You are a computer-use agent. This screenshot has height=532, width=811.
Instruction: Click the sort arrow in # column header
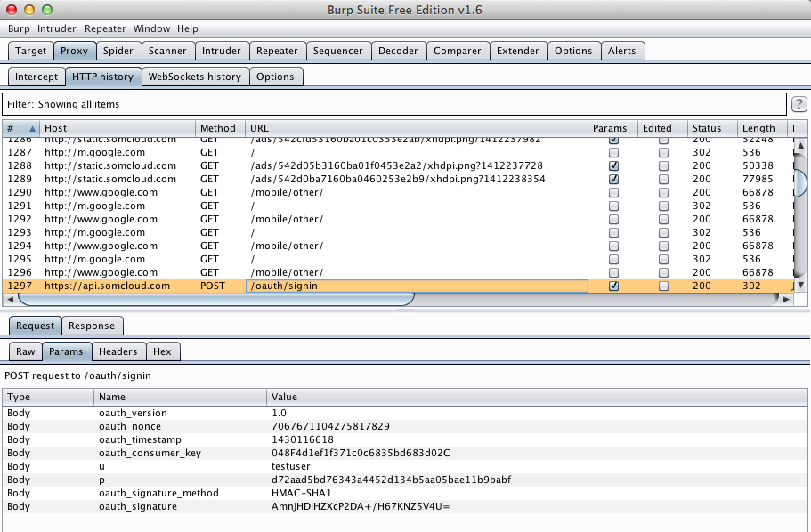pos(33,128)
